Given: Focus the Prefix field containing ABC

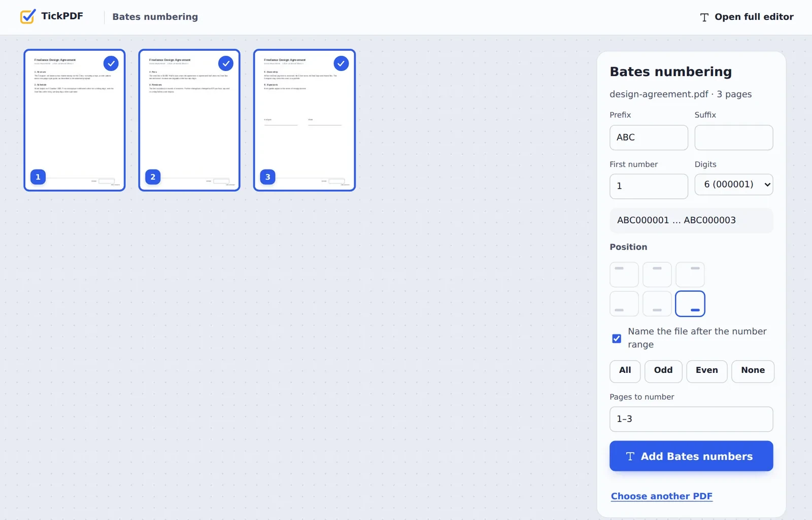Looking at the screenshot, I should (649, 137).
